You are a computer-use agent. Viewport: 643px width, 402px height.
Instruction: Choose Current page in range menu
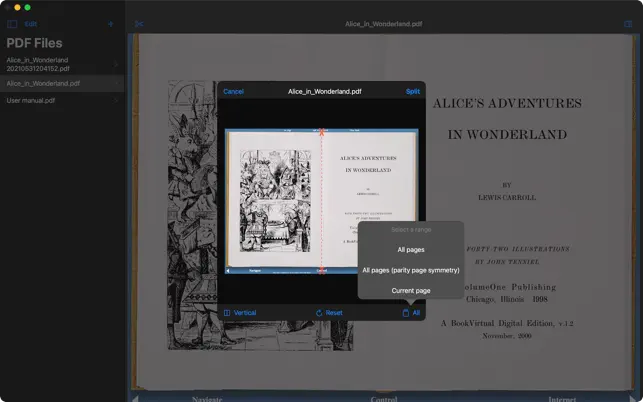411,290
